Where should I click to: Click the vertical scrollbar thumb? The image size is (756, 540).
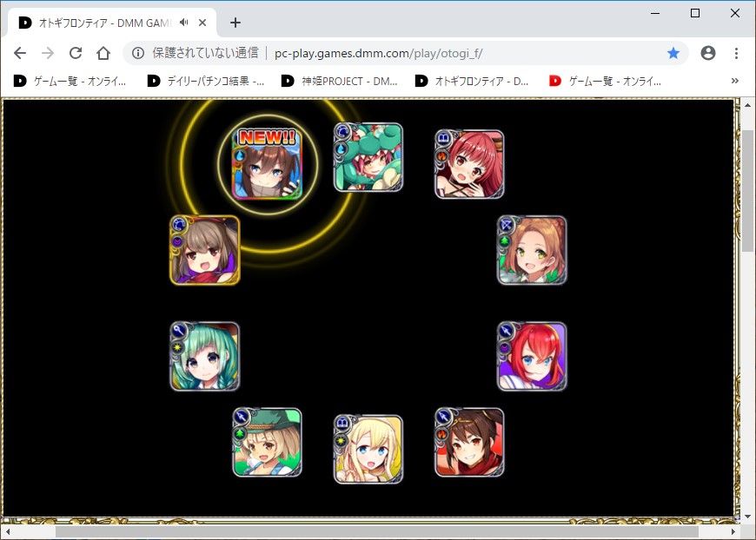[x=747, y=190]
